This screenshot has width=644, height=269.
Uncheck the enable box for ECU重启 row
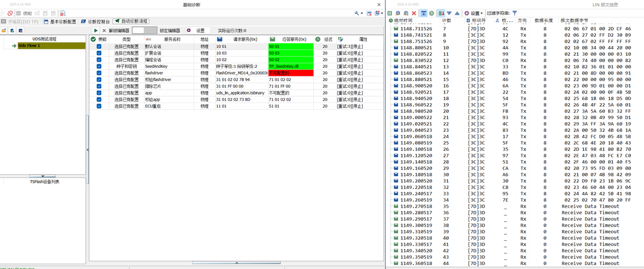[99, 106]
